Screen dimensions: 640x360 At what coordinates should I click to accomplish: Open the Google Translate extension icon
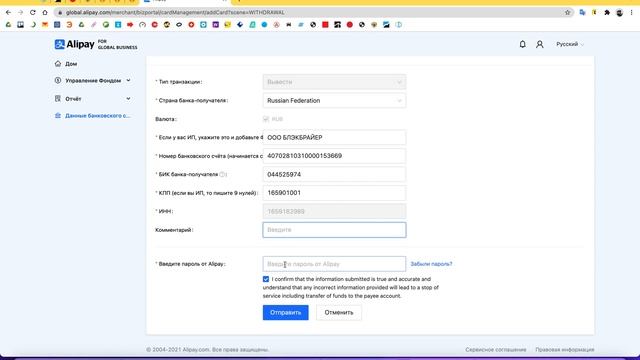tap(582, 13)
